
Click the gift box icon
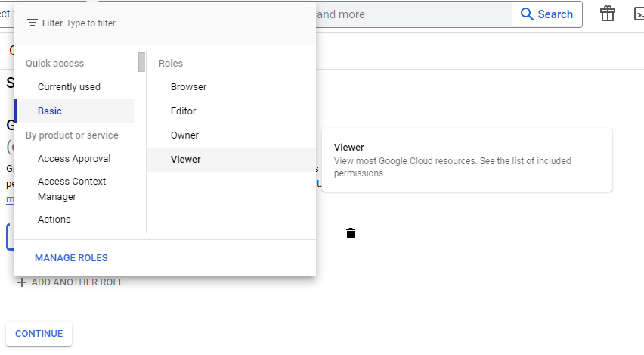[x=607, y=14]
